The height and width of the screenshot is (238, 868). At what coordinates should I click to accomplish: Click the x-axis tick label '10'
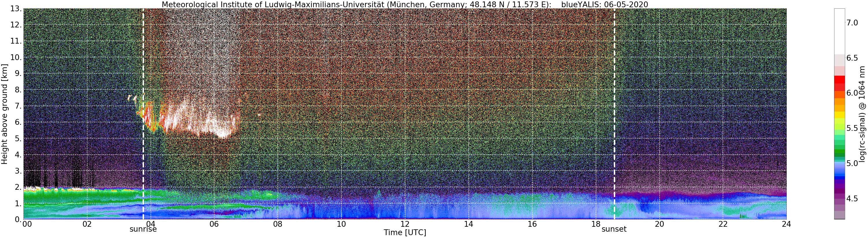point(341,224)
